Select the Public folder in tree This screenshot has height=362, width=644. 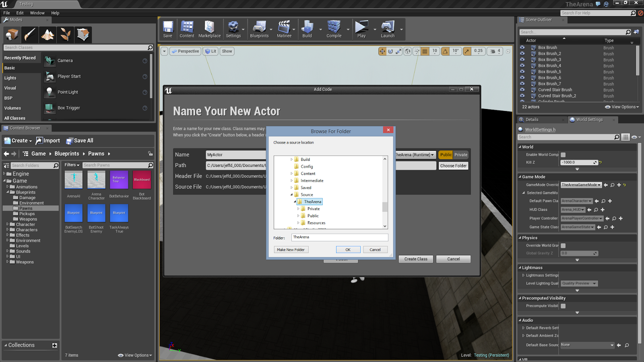tap(313, 216)
